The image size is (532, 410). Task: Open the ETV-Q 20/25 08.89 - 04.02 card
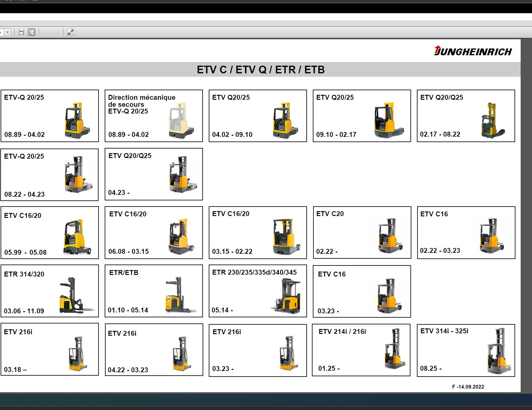[50, 116]
